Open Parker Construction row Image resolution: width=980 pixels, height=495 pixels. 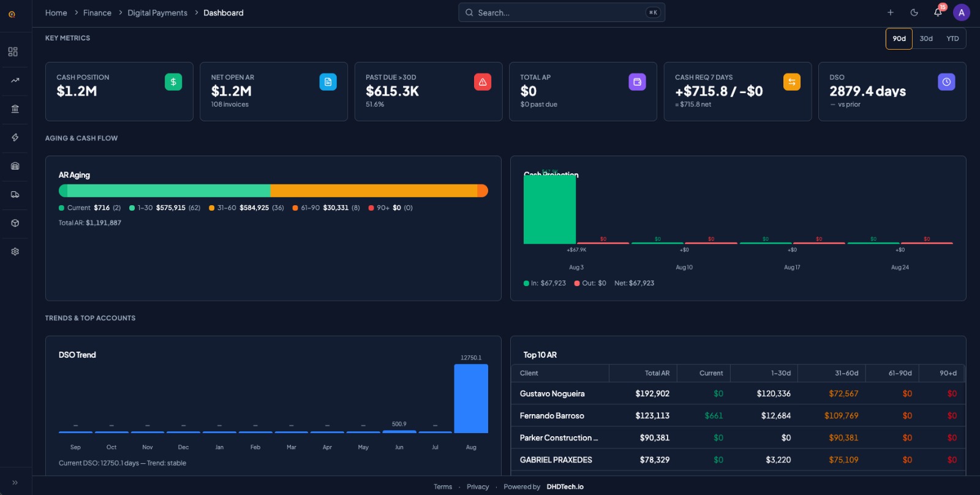click(x=738, y=437)
